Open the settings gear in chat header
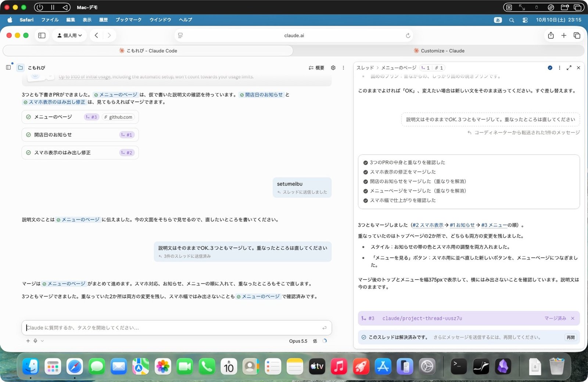 [333, 68]
